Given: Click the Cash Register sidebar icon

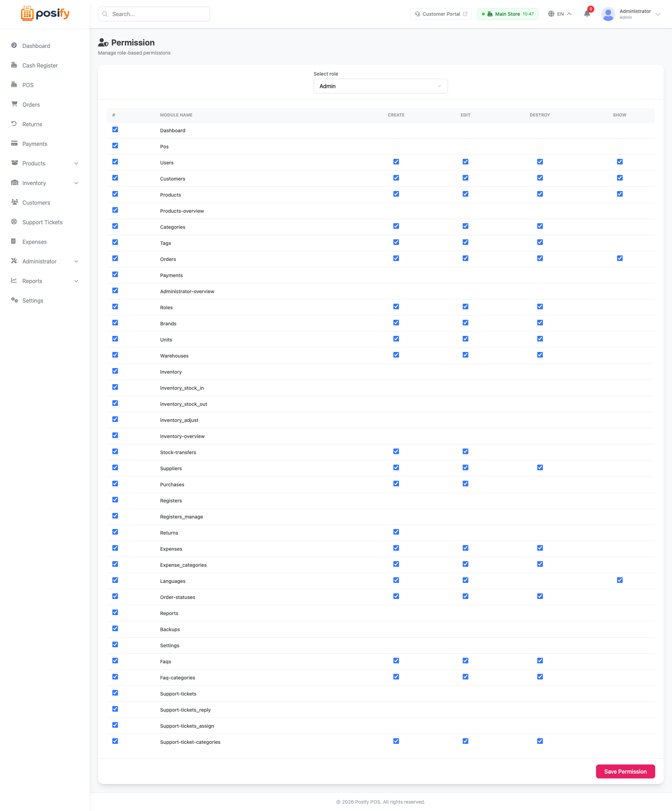Looking at the screenshot, I should coord(14,65).
